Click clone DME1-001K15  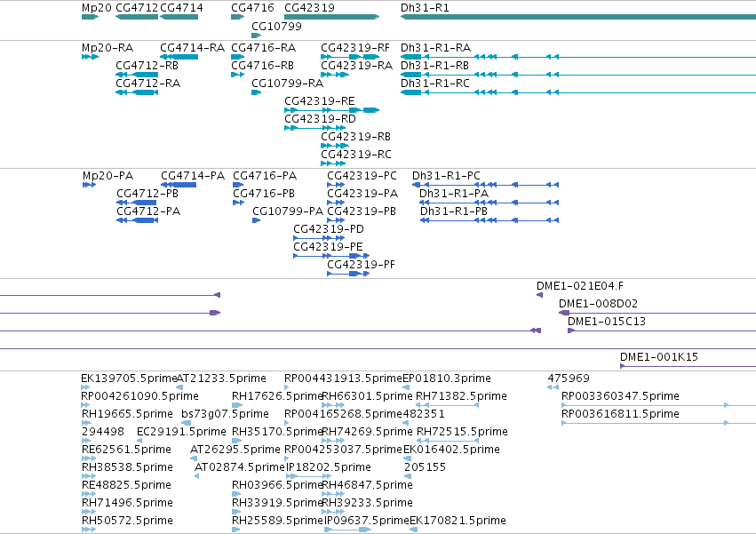(x=659, y=358)
